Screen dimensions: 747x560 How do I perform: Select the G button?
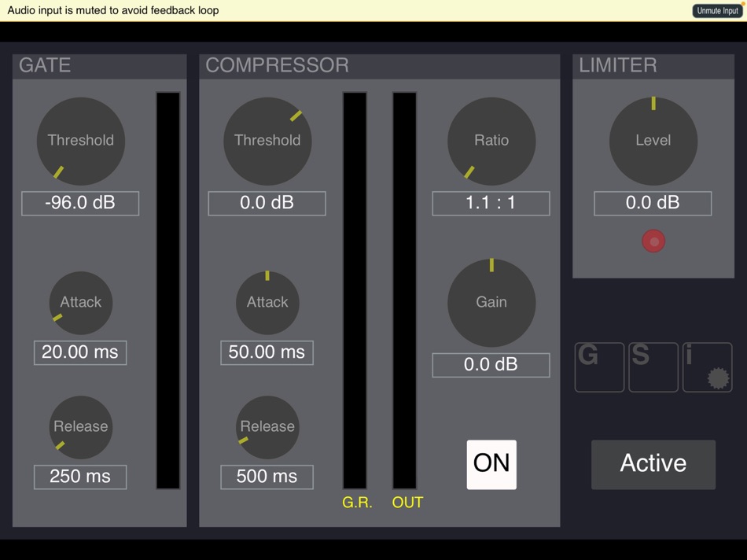pos(600,367)
